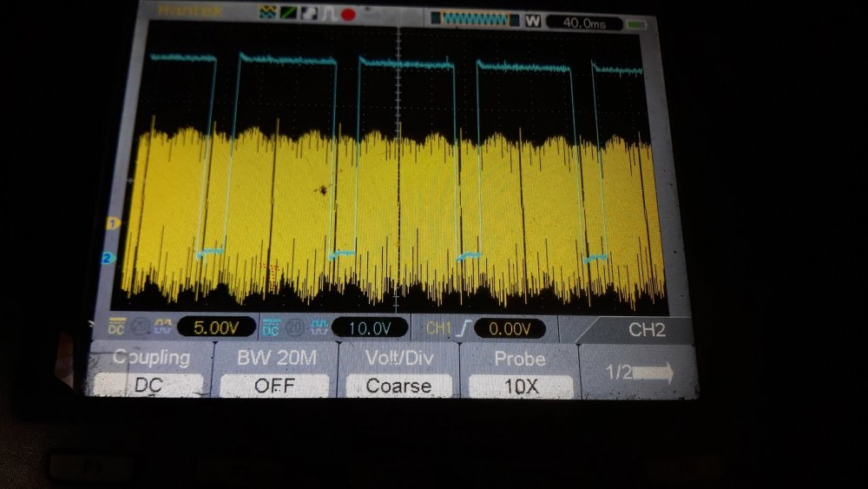Click the blue channel 2 ground marker
The image size is (868, 489).
pyautogui.click(x=108, y=258)
